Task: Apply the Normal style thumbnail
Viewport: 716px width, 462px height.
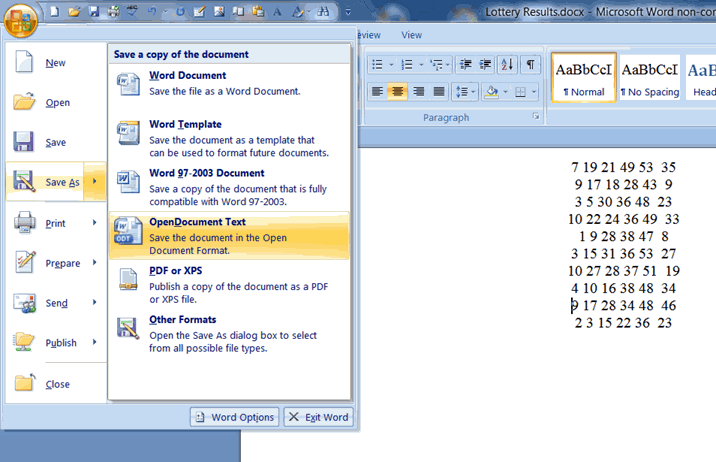Action: [x=584, y=77]
